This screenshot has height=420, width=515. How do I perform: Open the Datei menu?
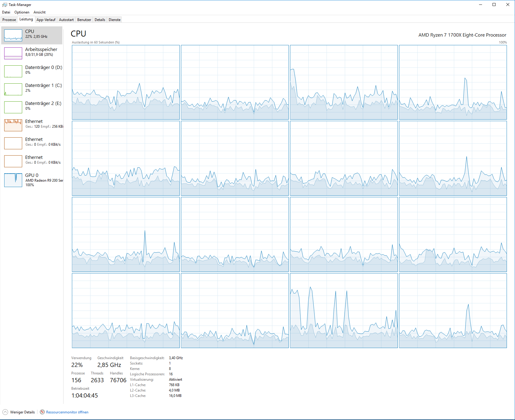tap(6, 12)
